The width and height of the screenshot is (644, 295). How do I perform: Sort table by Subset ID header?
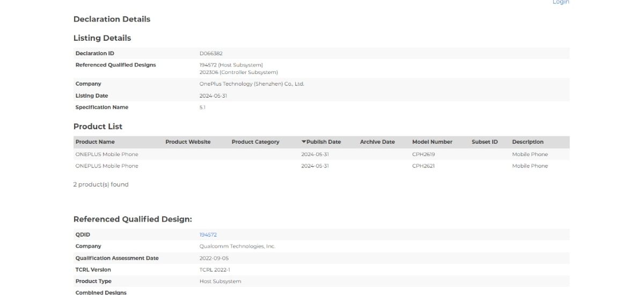485,142
